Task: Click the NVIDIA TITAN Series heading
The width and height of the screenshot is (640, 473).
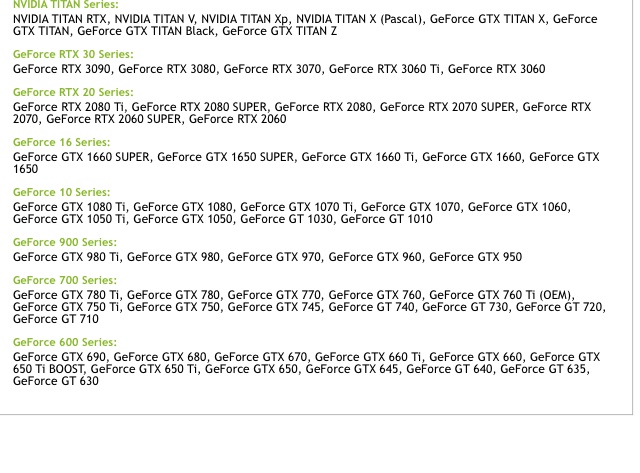Action: pyautogui.click(x=65, y=6)
